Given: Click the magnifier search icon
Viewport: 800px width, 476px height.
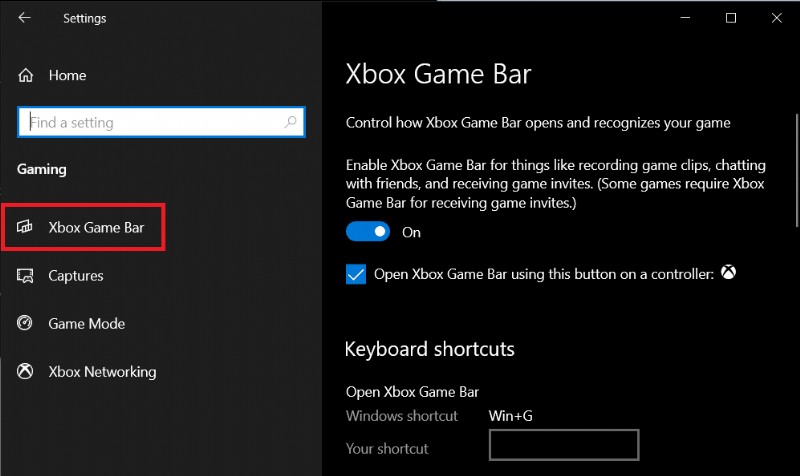Looking at the screenshot, I should (290, 122).
